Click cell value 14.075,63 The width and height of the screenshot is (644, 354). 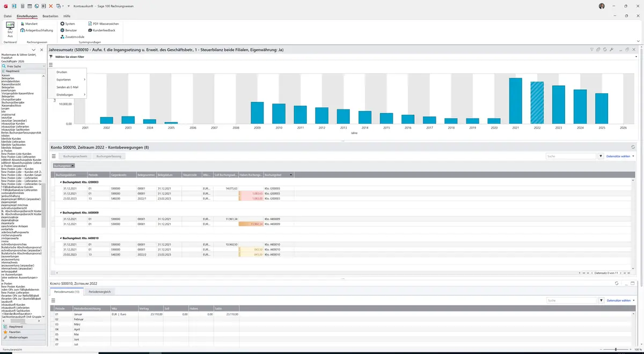(231, 189)
